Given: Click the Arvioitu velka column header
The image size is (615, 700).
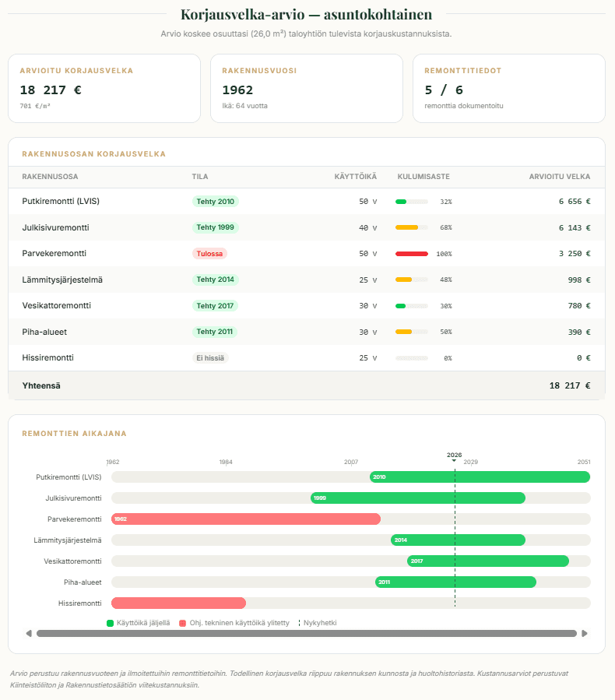Looking at the screenshot, I should click(x=560, y=177).
